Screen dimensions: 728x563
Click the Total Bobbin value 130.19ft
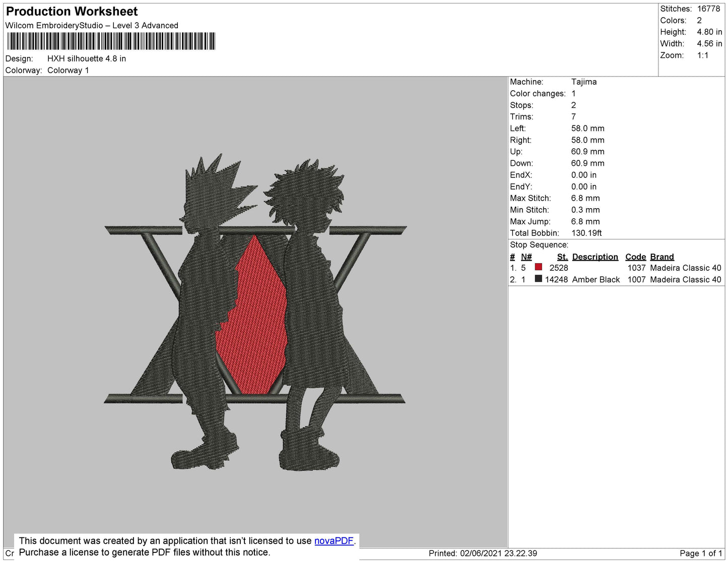tap(586, 233)
